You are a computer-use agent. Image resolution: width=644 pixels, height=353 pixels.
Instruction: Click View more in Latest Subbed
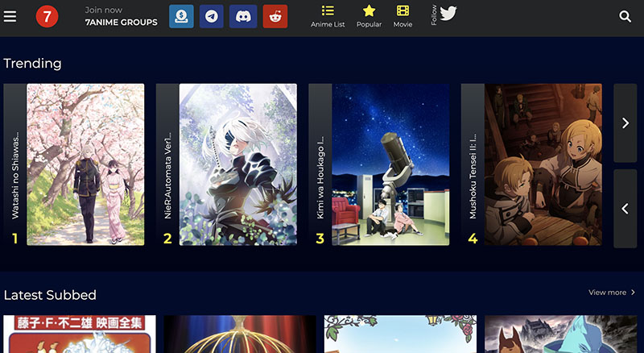coord(612,292)
